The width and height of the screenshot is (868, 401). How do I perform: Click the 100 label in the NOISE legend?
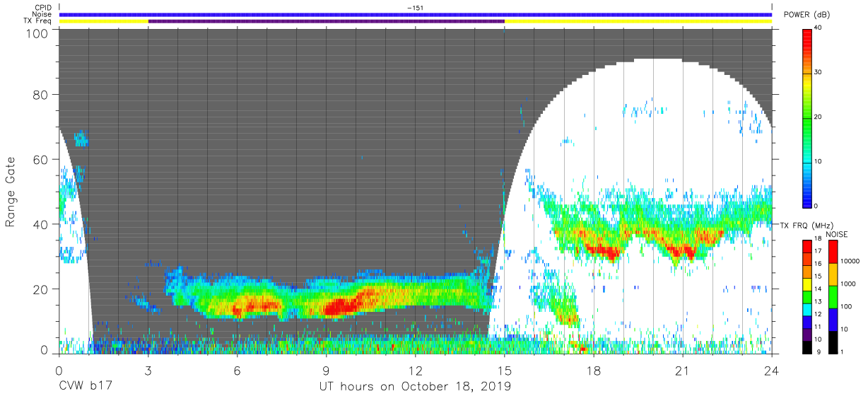(845, 307)
